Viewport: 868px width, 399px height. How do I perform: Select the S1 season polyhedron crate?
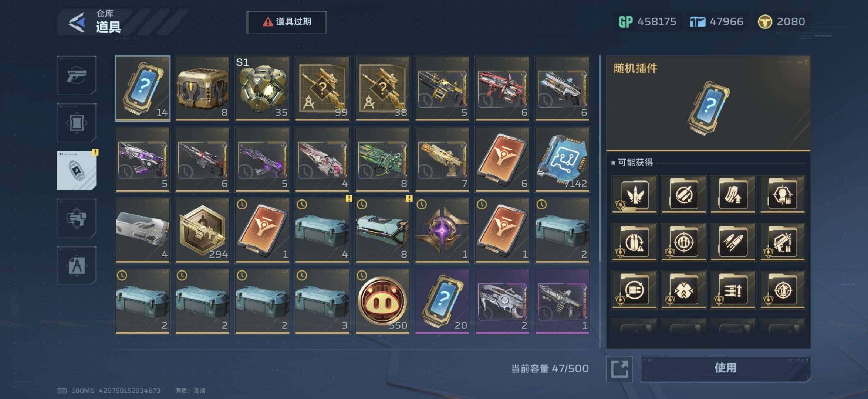(x=263, y=88)
